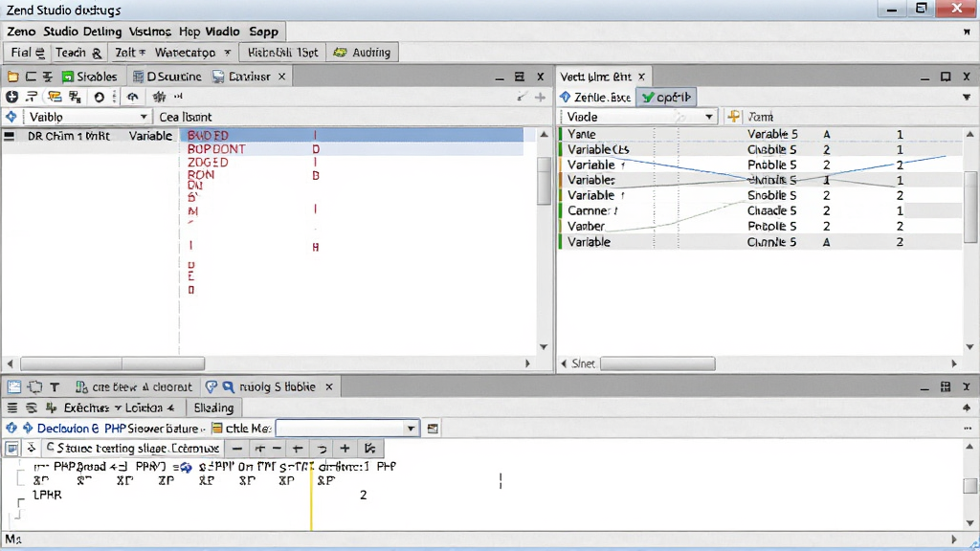
Task: Toggle the green-check option button in the right panel
Action: (666, 97)
